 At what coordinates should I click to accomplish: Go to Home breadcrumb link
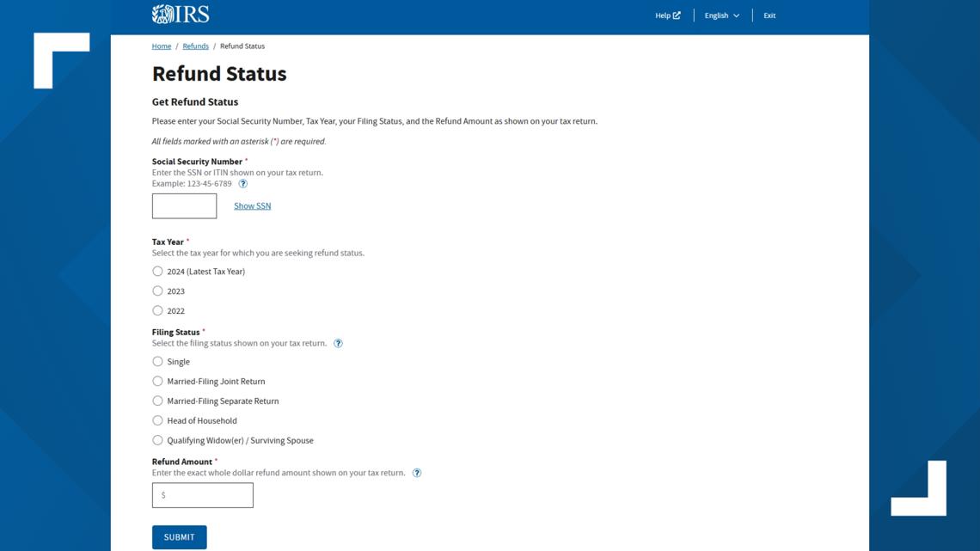tap(162, 46)
